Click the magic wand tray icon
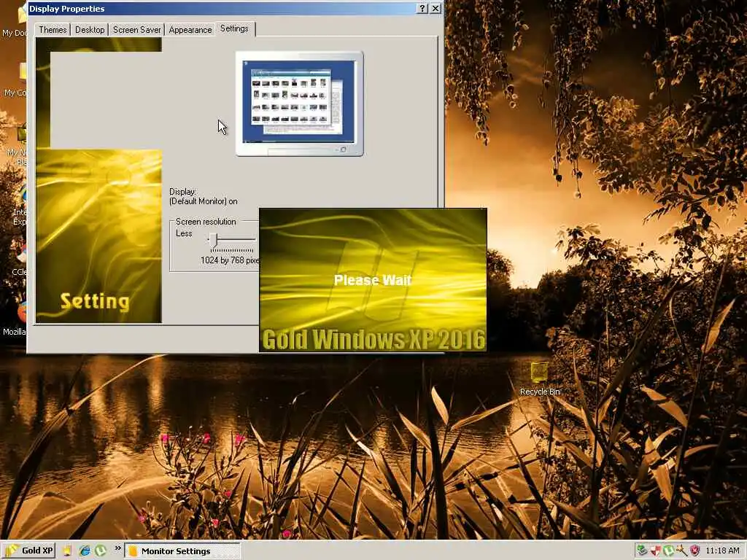 (681, 551)
